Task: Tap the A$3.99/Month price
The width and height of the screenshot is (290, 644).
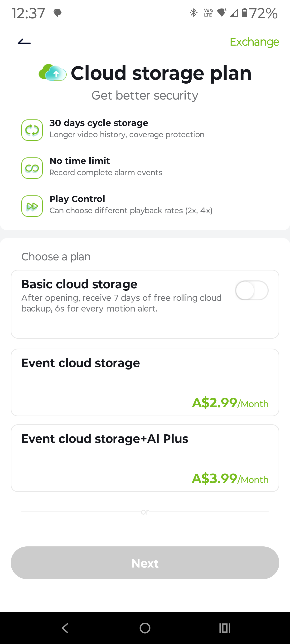Action: [x=230, y=478]
